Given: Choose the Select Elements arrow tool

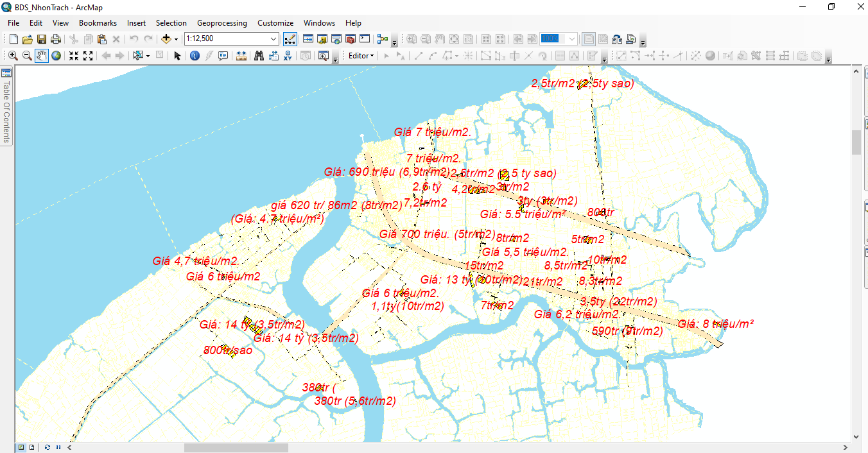Looking at the screenshot, I should tap(177, 56).
